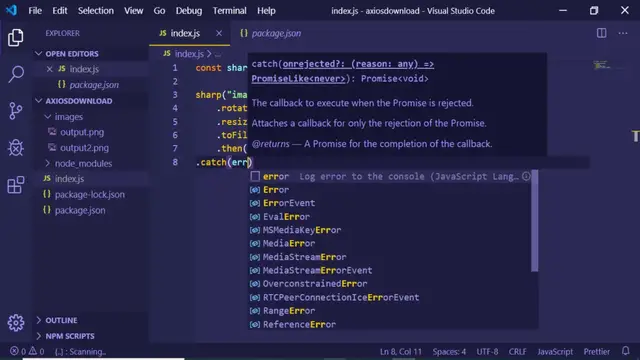Open the Selection menu
This screenshot has height=360, width=640.
click(96, 11)
